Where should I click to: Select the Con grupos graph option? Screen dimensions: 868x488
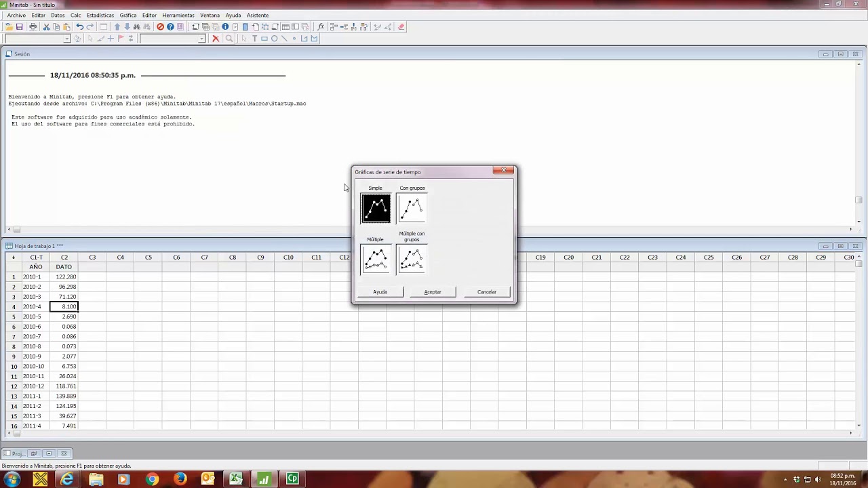[x=412, y=208]
